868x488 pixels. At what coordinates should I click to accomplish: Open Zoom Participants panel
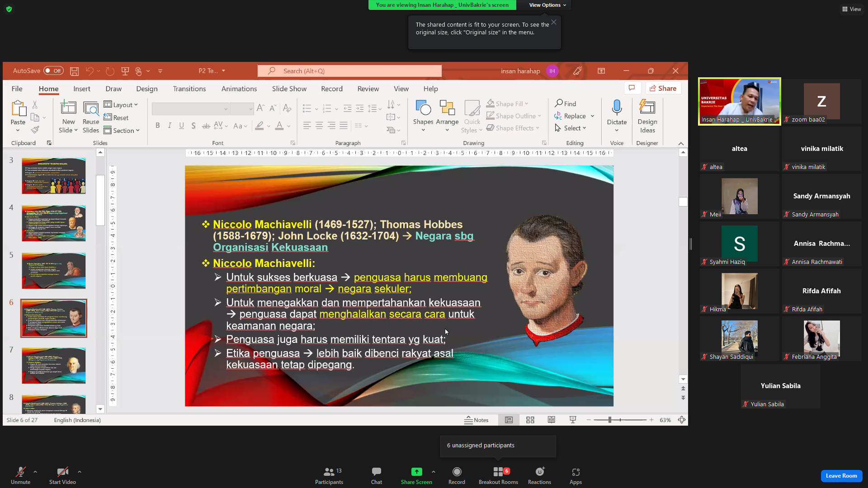pos(329,476)
